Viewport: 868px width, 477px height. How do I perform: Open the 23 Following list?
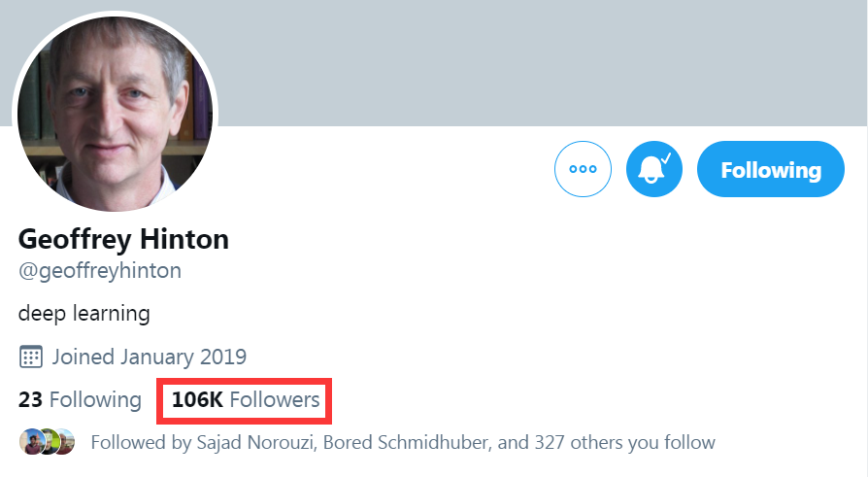(80, 399)
